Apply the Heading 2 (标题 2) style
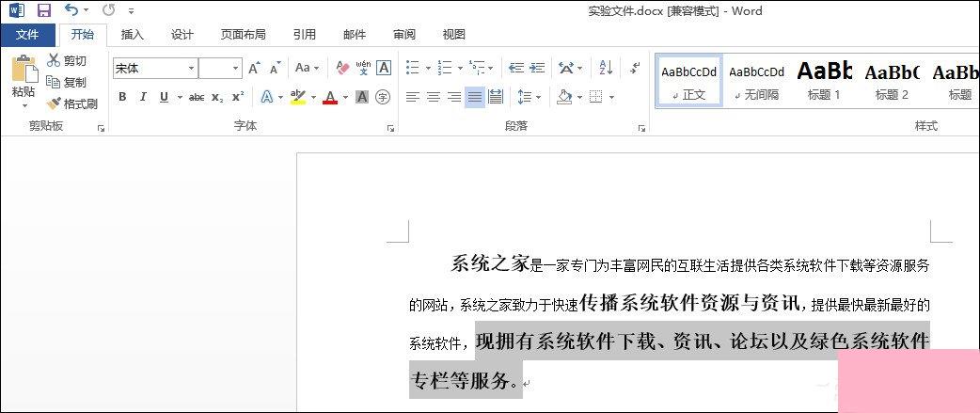The height and width of the screenshot is (413, 980). point(892,81)
